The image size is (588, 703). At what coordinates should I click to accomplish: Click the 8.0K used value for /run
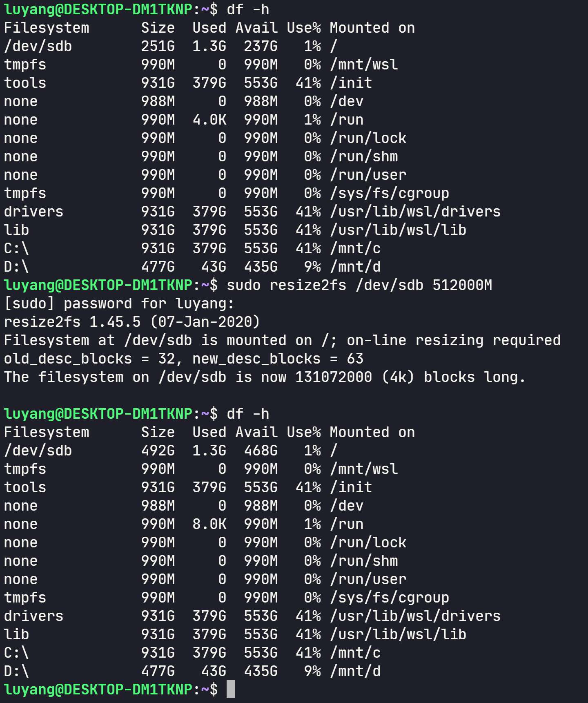[209, 524]
